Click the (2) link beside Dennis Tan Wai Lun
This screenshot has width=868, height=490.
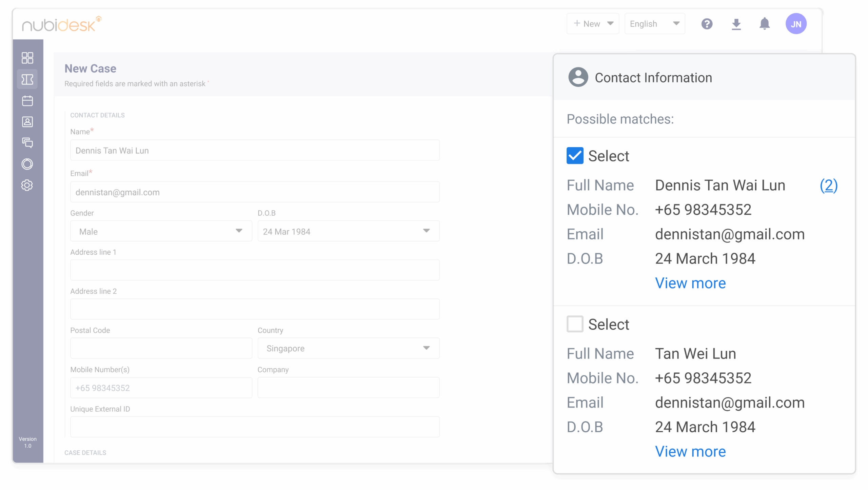point(829,185)
